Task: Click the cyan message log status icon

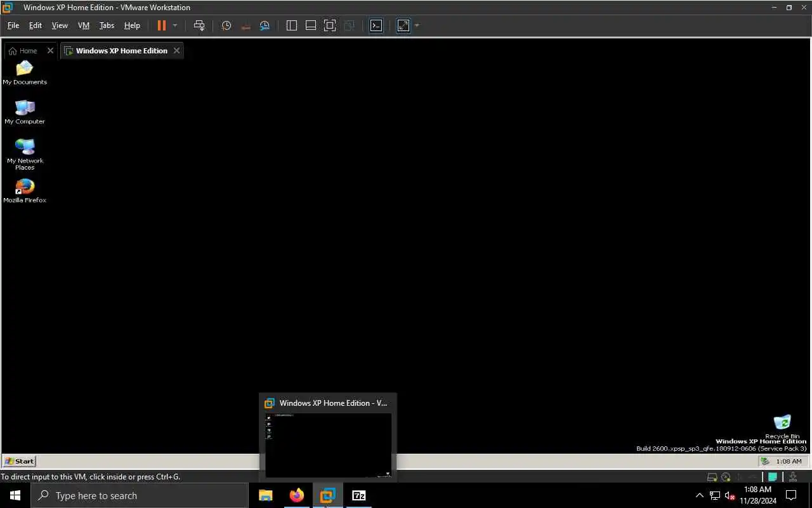Action: coord(773,477)
